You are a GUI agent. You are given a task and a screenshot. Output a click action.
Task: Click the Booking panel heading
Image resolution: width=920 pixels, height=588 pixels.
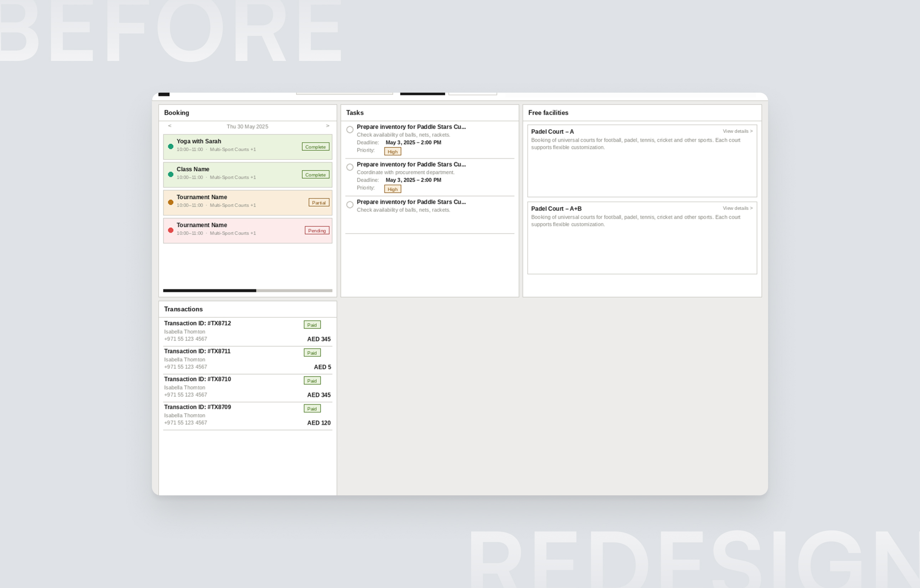tap(177, 113)
